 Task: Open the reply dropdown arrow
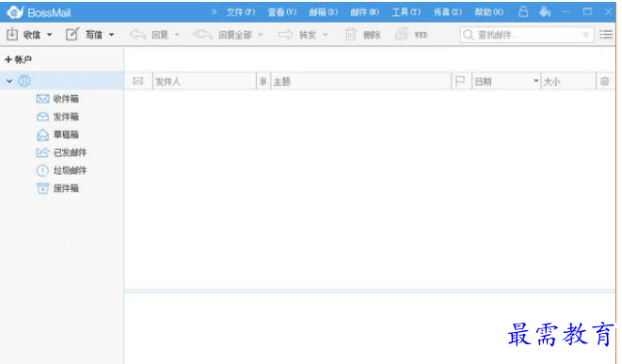pos(177,35)
